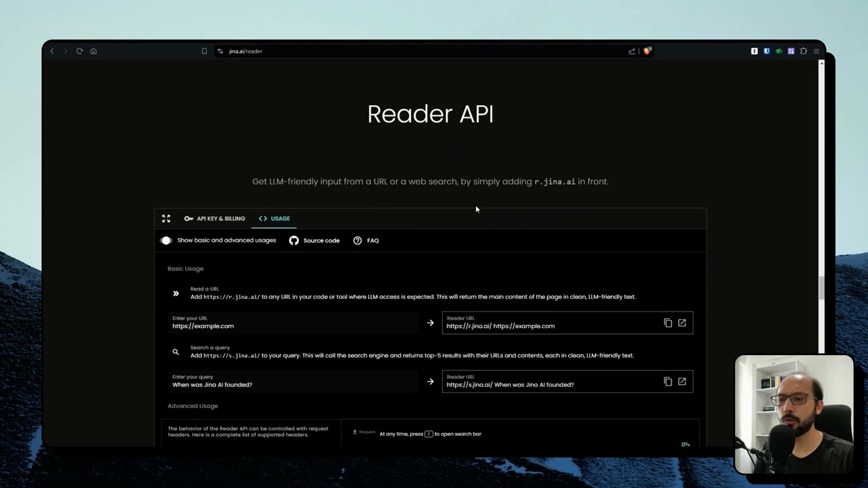Click the Search a query magnifier icon
This screenshot has height=488, width=868.
tap(176, 352)
